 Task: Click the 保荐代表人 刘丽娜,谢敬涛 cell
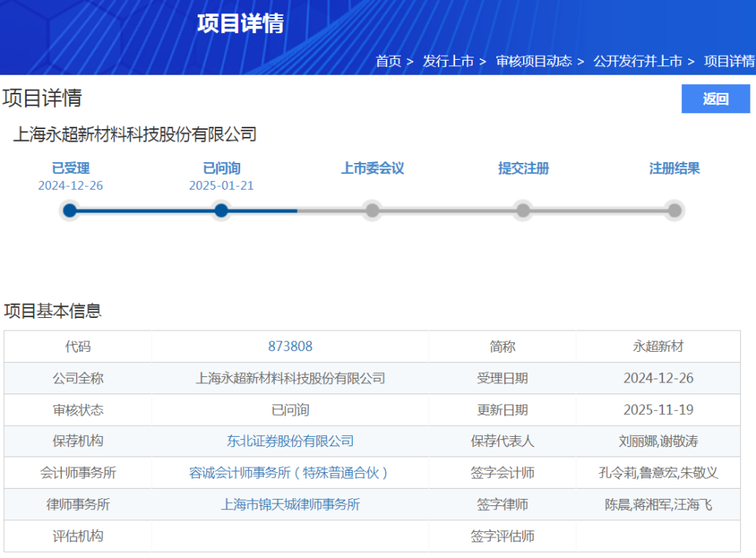[x=661, y=441]
